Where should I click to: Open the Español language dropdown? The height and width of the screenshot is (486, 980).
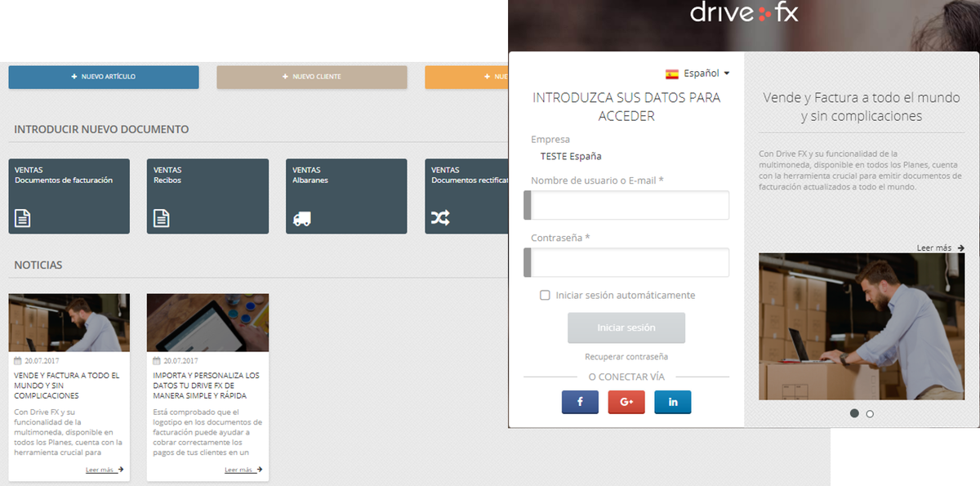pyautogui.click(x=697, y=73)
